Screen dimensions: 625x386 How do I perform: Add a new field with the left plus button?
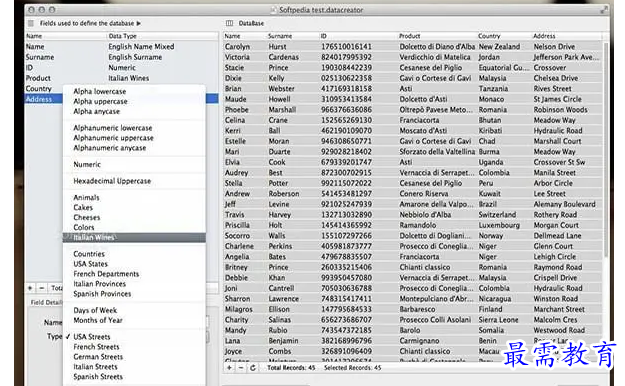tap(30, 288)
